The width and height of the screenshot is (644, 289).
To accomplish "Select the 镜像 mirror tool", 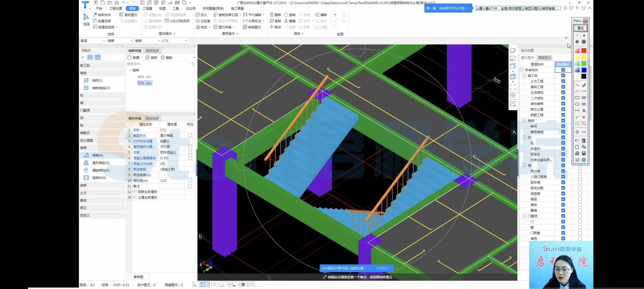I will tap(290, 21).
